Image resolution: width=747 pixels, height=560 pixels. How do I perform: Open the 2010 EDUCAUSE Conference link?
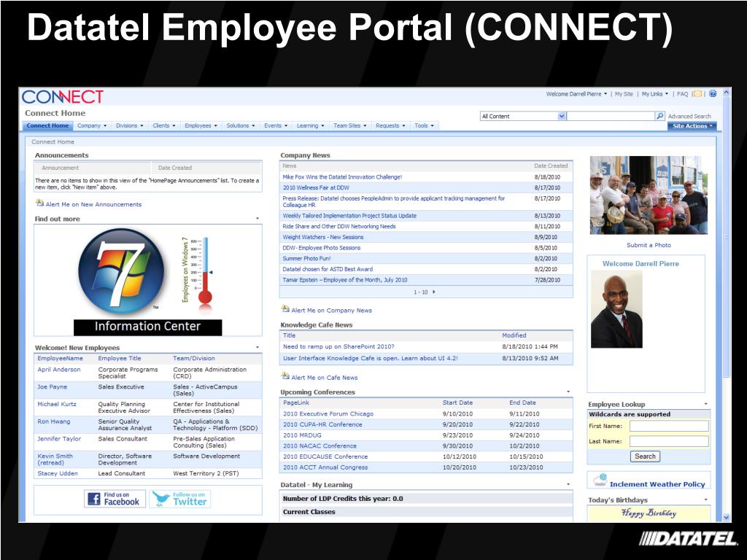[325, 456]
